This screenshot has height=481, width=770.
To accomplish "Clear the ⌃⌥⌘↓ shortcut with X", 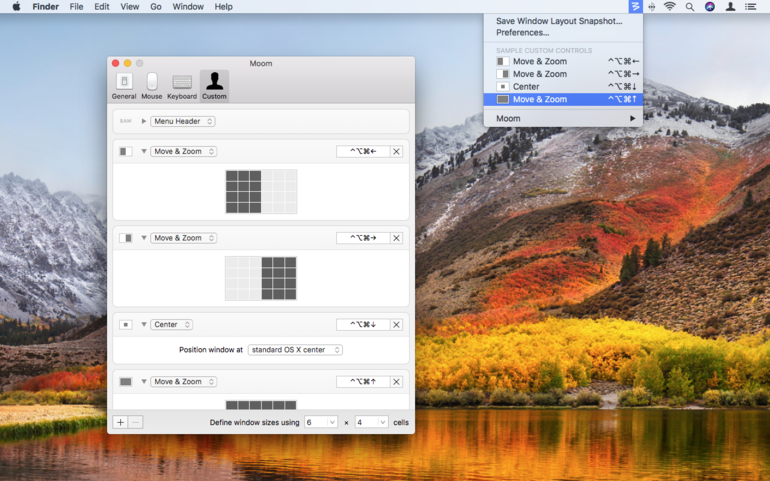I will coord(396,324).
